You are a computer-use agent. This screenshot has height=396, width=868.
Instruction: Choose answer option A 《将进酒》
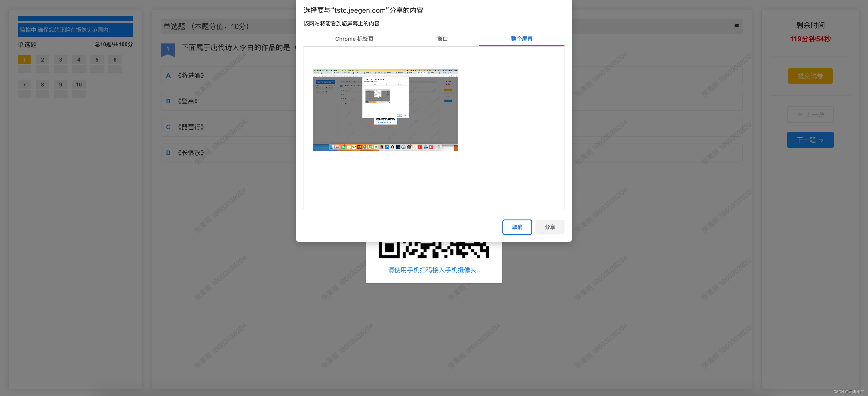pyautogui.click(x=191, y=75)
